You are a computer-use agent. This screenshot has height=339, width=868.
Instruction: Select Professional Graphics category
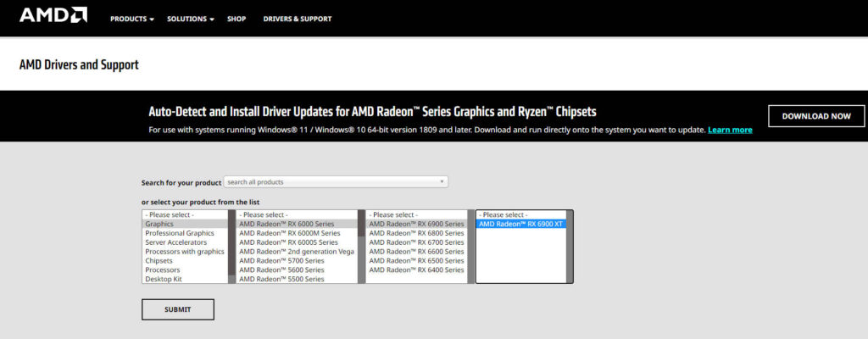[185, 233]
